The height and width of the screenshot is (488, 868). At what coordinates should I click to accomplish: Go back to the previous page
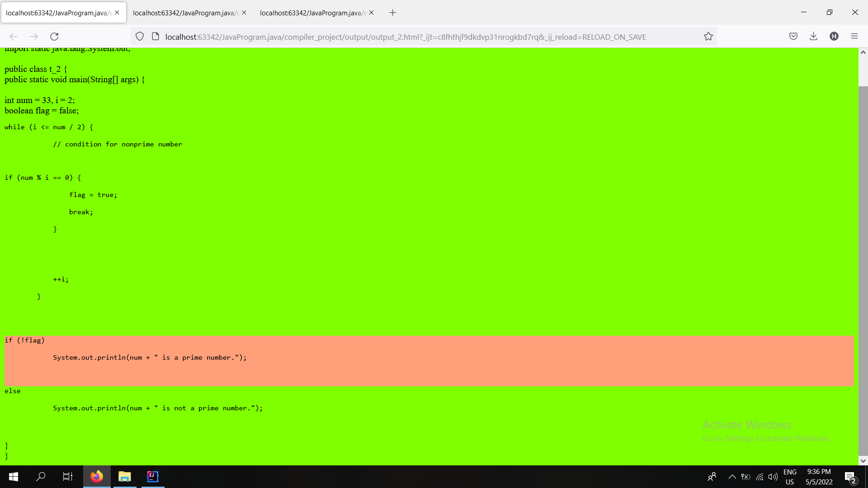click(x=14, y=37)
